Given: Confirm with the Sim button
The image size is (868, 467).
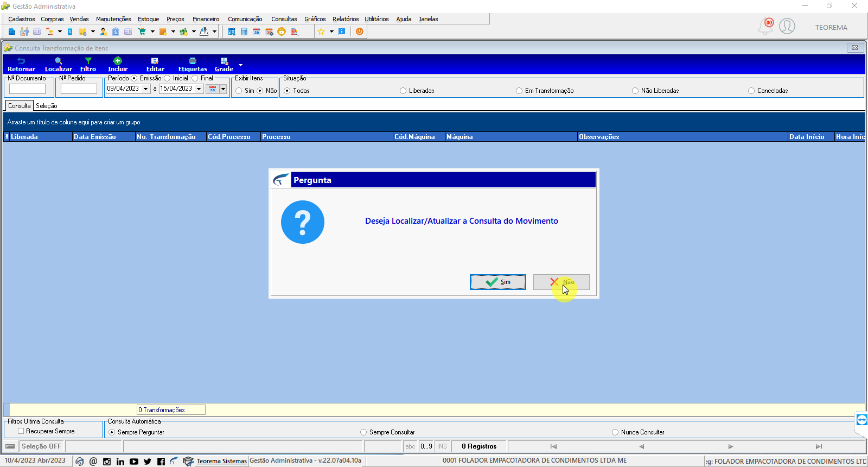Looking at the screenshot, I should (x=498, y=282).
